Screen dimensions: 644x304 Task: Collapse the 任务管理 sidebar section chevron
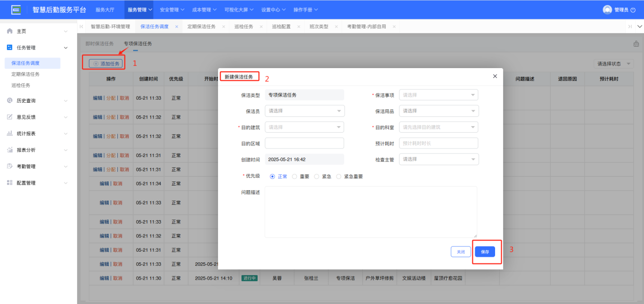(66, 48)
